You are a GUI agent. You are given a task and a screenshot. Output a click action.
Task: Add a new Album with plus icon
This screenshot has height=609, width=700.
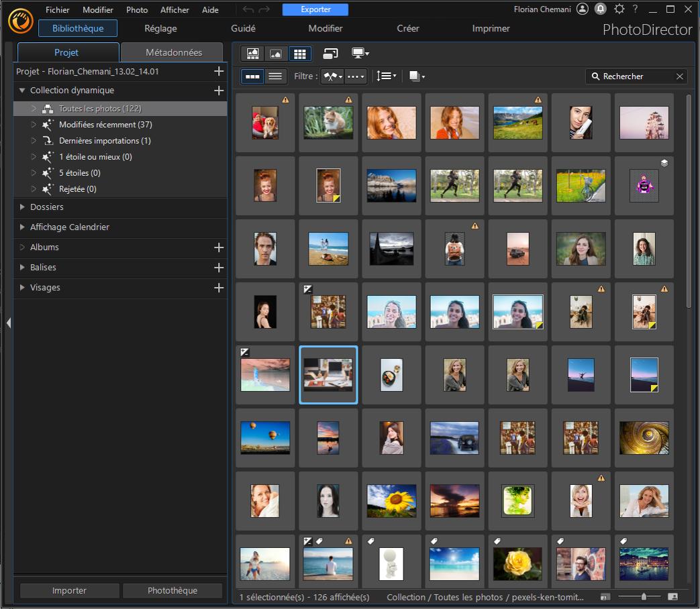point(218,247)
